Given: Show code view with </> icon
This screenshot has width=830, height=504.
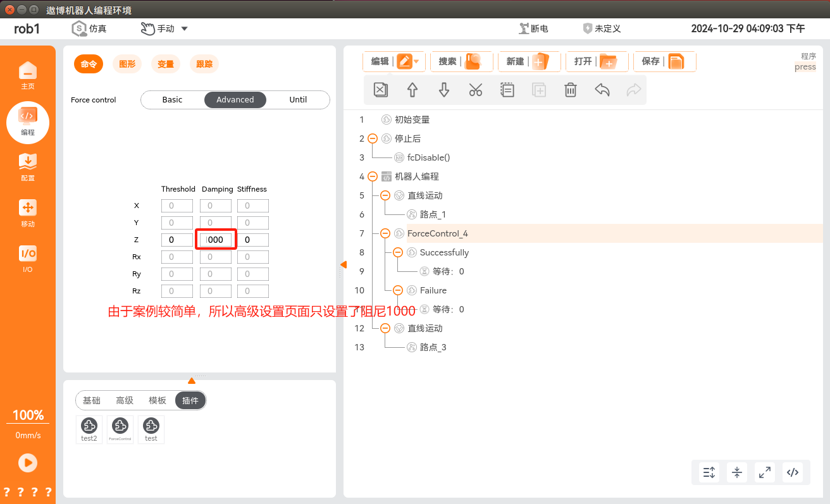Looking at the screenshot, I should coord(792,472).
